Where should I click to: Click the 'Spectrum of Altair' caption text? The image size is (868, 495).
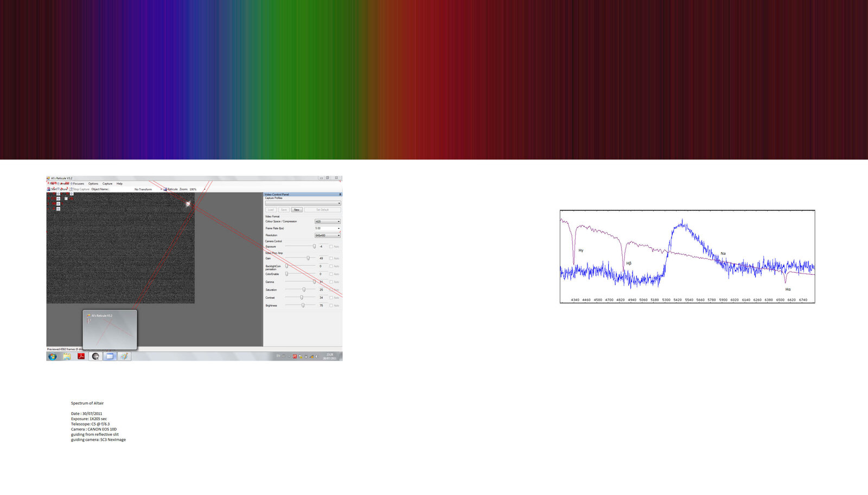click(x=87, y=403)
